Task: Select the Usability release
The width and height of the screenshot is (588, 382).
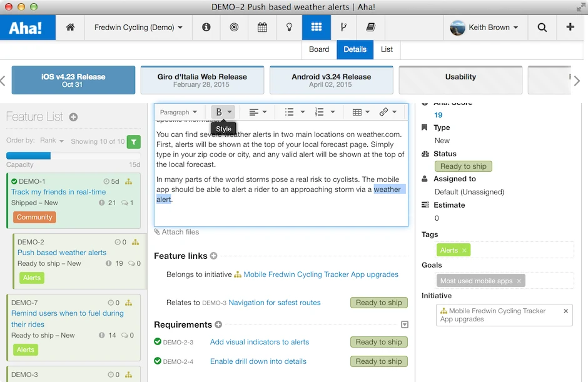Action: (460, 80)
